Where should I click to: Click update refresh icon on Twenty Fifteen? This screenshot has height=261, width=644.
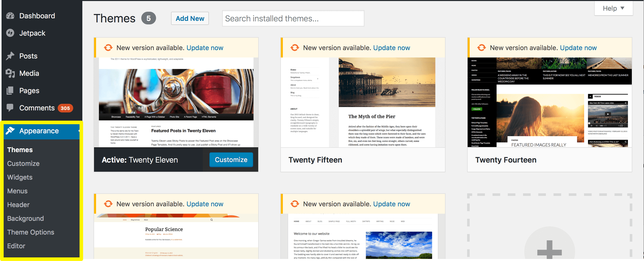pyautogui.click(x=295, y=48)
